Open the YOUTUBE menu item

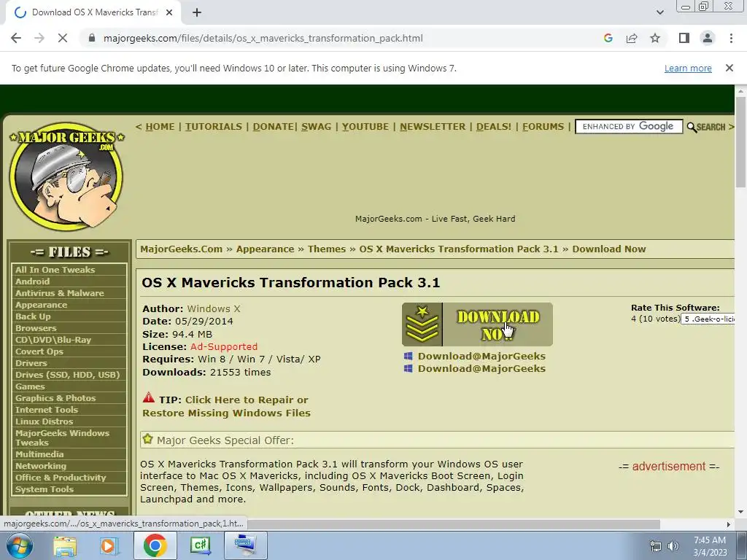tap(365, 127)
